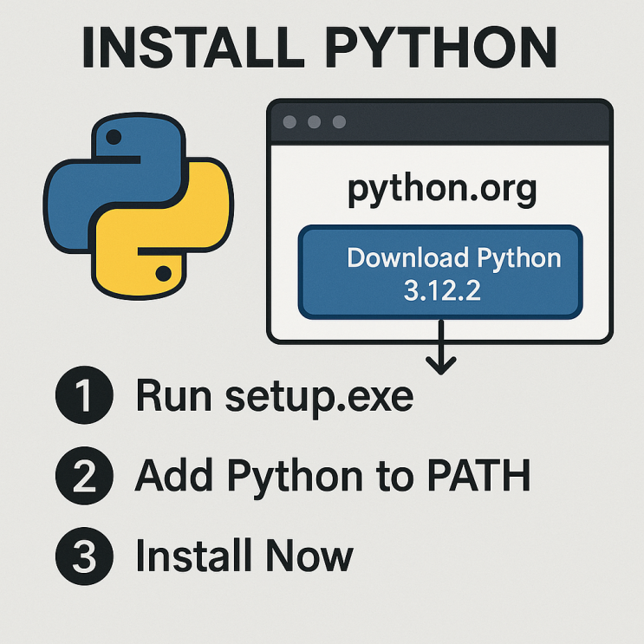Click the "INSTALL PYTHON" heading
The height and width of the screenshot is (644, 644).
tap(319, 47)
